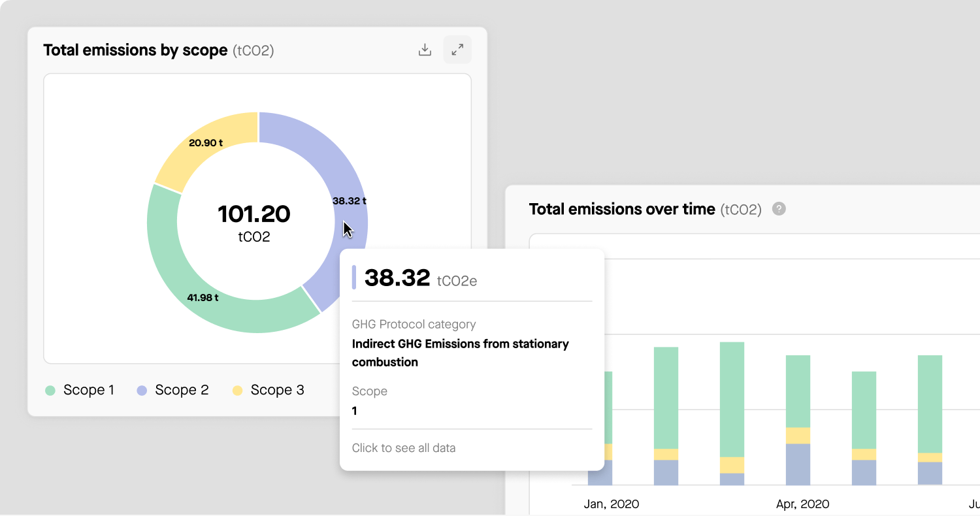
Task: Click the yellow segment of April 2020 bar
Action: tap(798, 436)
